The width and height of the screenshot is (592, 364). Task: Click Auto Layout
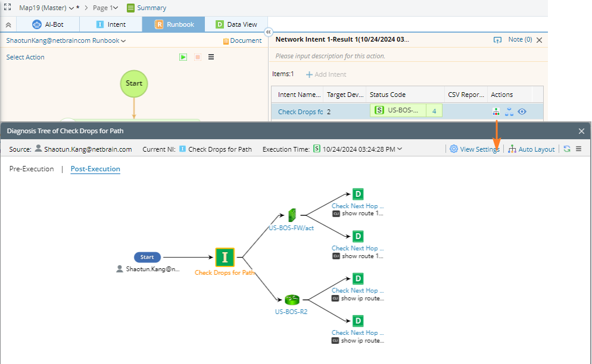531,149
